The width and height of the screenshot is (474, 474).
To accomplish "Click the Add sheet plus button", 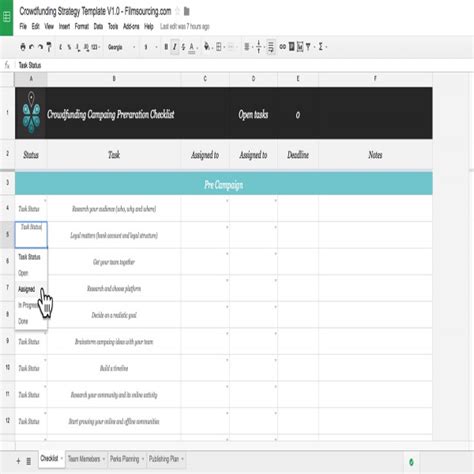I will point(18,461).
